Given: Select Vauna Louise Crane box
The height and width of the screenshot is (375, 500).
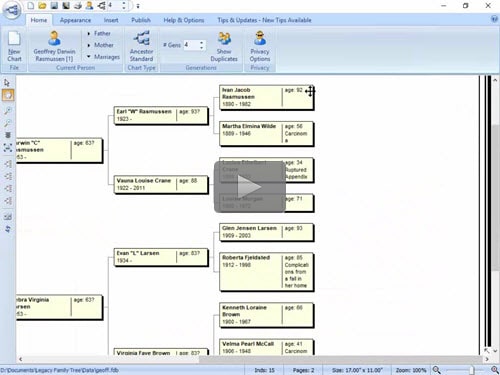Looking at the screenshot, I should pyautogui.click(x=161, y=184).
